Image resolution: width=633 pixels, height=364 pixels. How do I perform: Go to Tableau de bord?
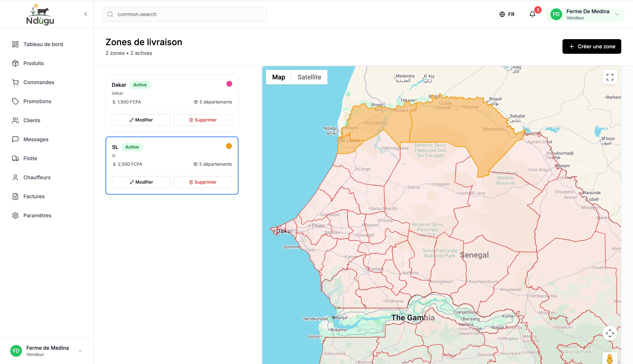43,44
